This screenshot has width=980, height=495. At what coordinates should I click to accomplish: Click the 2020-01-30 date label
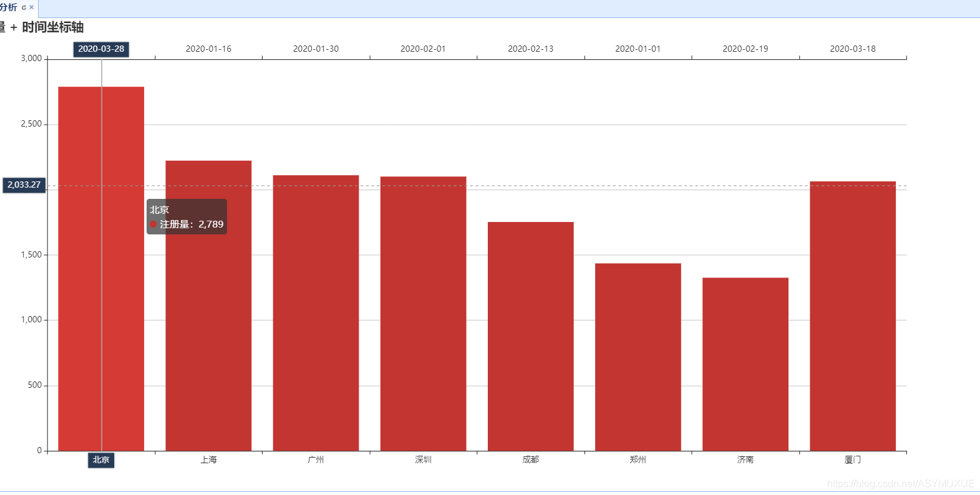click(316, 49)
